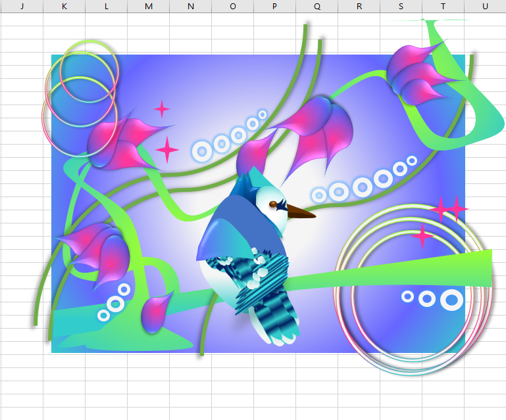Select column R header

click(359, 6)
